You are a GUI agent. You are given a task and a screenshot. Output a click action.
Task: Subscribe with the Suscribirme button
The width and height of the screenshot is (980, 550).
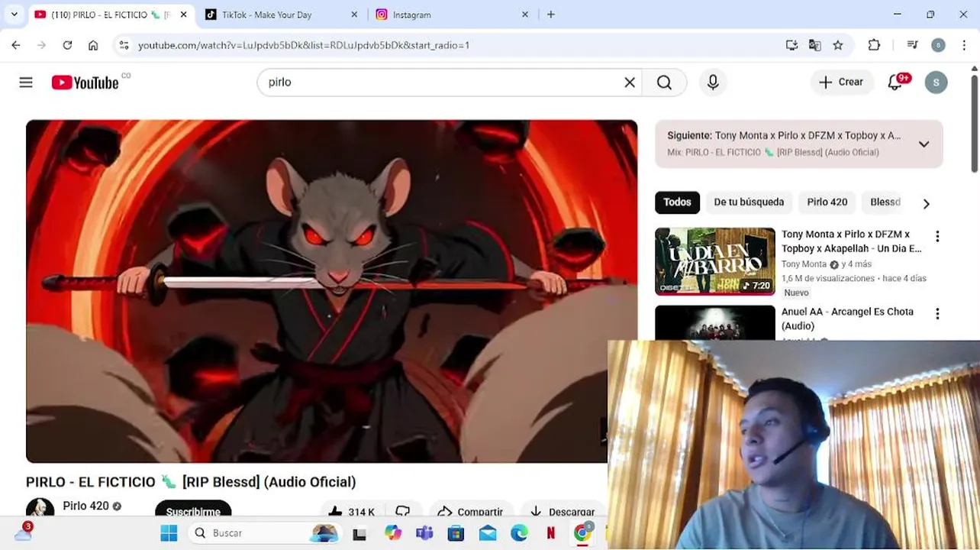point(193,510)
